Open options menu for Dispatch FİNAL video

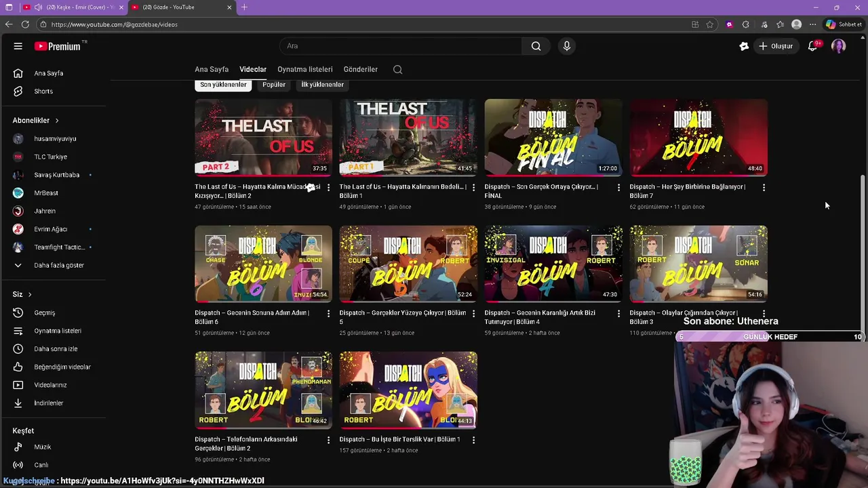pyautogui.click(x=618, y=187)
